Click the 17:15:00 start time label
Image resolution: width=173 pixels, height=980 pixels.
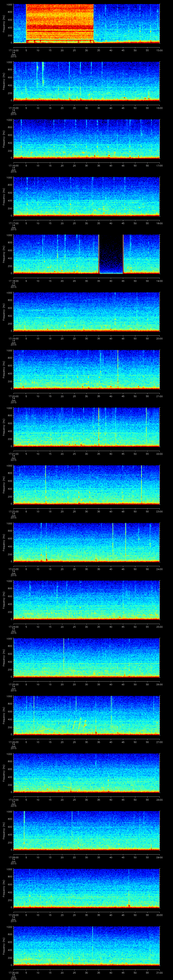pos(13,108)
